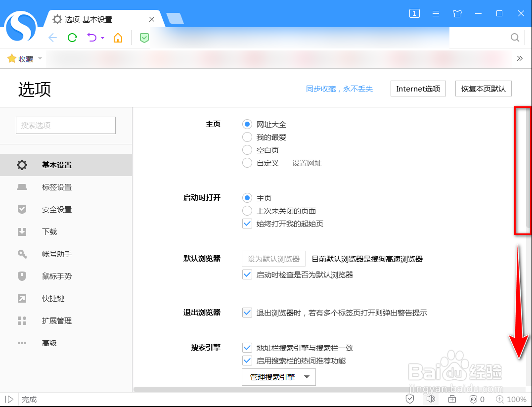Screen dimensions: 532x407
Task: Click the purple undo-close-tab icon
Action: [x=92, y=38]
